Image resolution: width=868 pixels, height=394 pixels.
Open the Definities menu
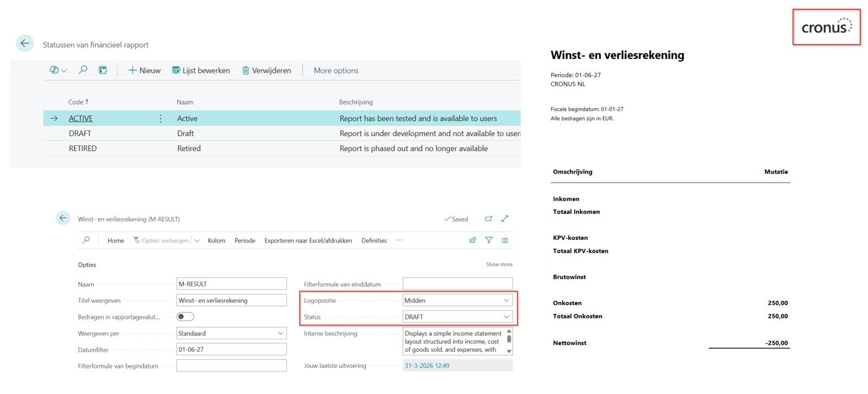(x=374, y=241)
